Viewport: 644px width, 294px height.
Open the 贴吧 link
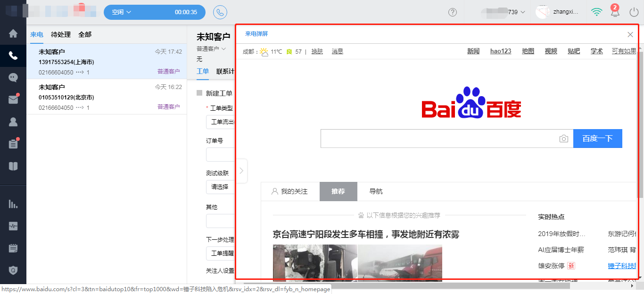pyautogui.click(x=574, y=51)
